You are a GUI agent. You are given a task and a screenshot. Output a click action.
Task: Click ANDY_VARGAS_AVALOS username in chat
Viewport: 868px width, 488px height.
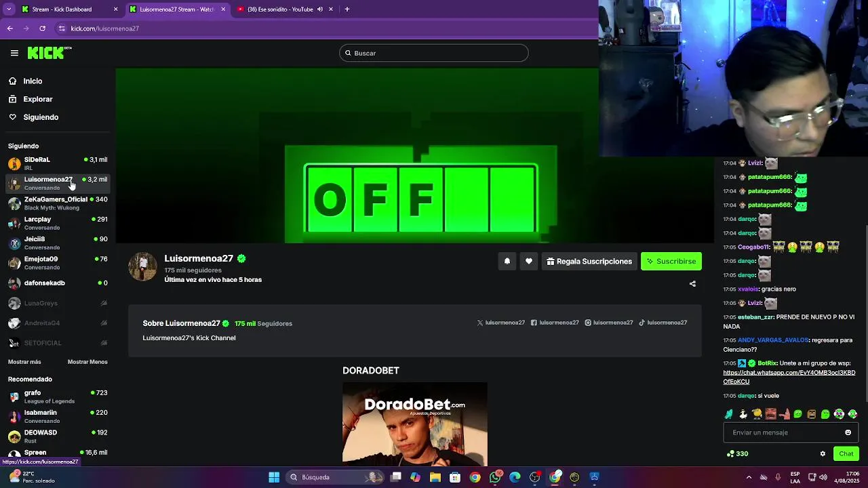tap(773, 340)
